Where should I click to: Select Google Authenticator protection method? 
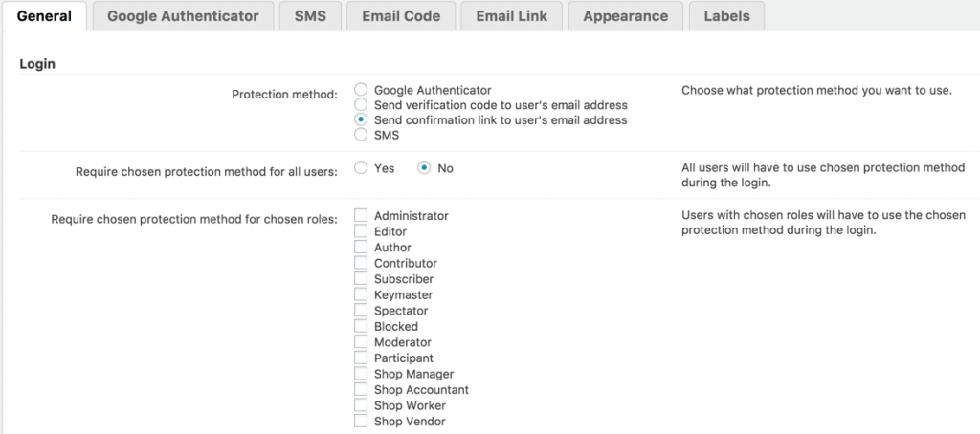coord(361,90)
